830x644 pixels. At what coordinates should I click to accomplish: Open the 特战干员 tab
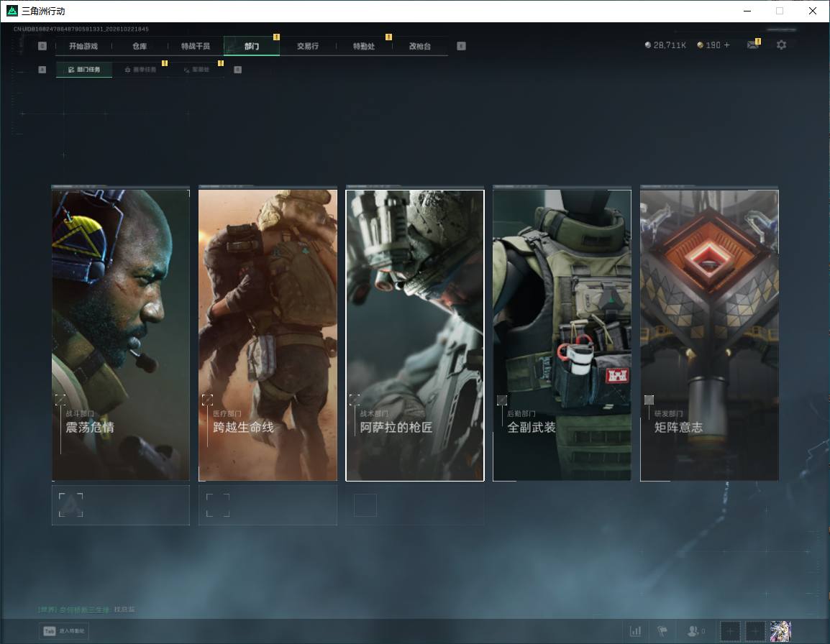[x=196, y=46]
